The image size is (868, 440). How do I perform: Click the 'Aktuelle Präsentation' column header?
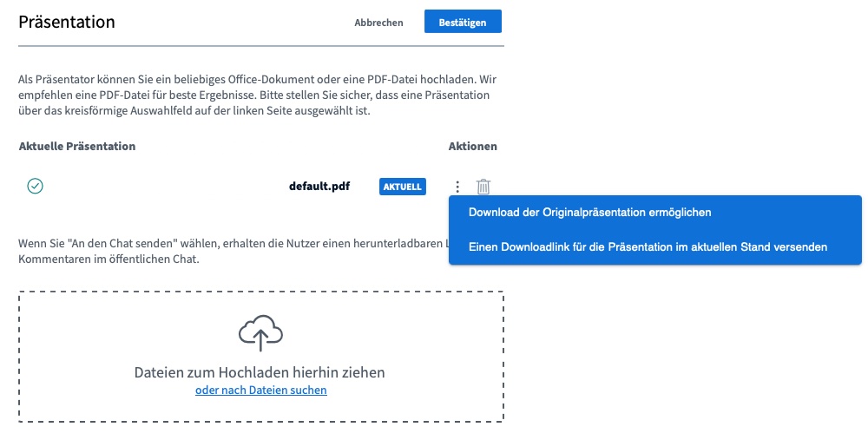point(77,146)
